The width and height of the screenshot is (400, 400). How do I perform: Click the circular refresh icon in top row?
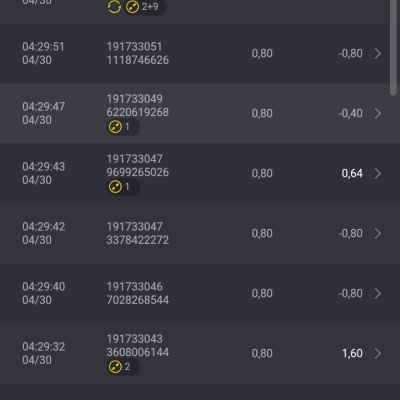(114, 7)
